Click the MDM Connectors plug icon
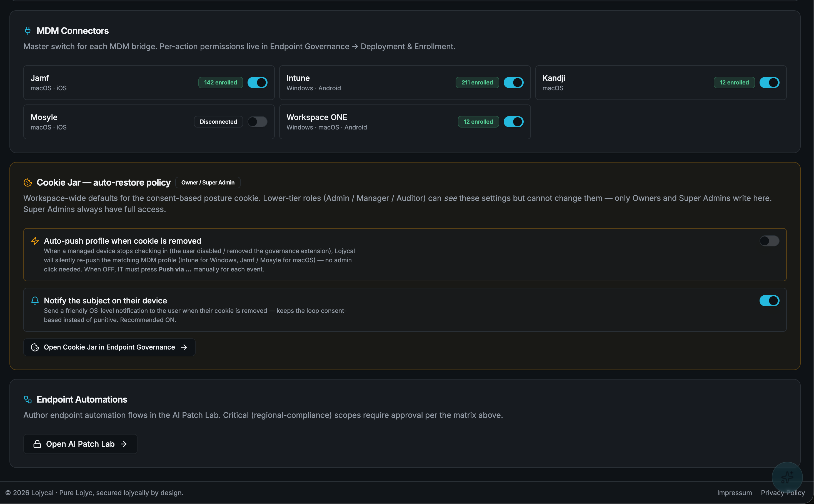The width and height of the screenshot is (814, 504). 28,31
